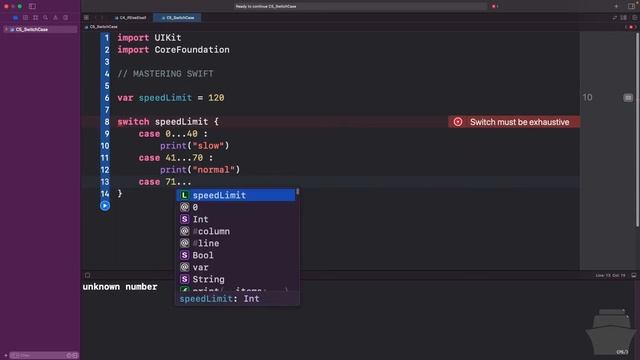Click the L icon beside speedLimit suggestion
Image resolution: width=640 pixels, height=360 pixels.
[184, 195]
